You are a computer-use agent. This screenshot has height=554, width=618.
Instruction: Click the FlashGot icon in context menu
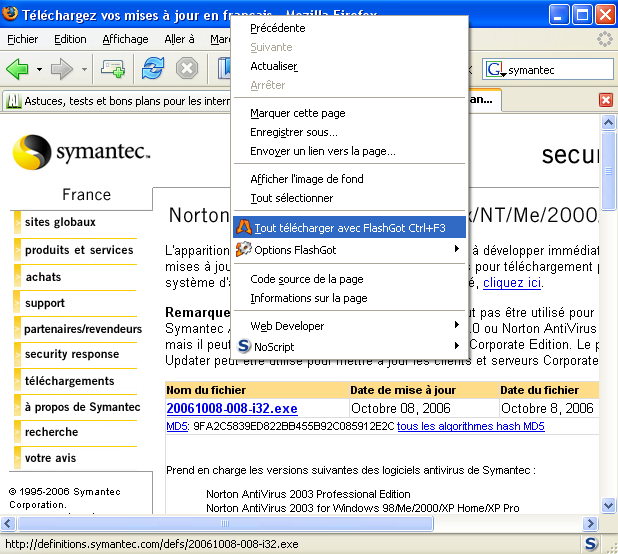coord(244,227)
